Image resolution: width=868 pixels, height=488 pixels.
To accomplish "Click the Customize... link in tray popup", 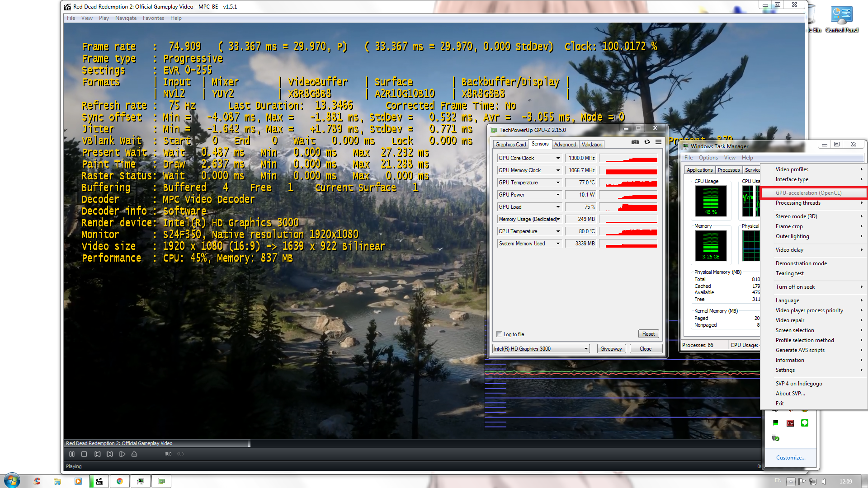I will 791,458.
